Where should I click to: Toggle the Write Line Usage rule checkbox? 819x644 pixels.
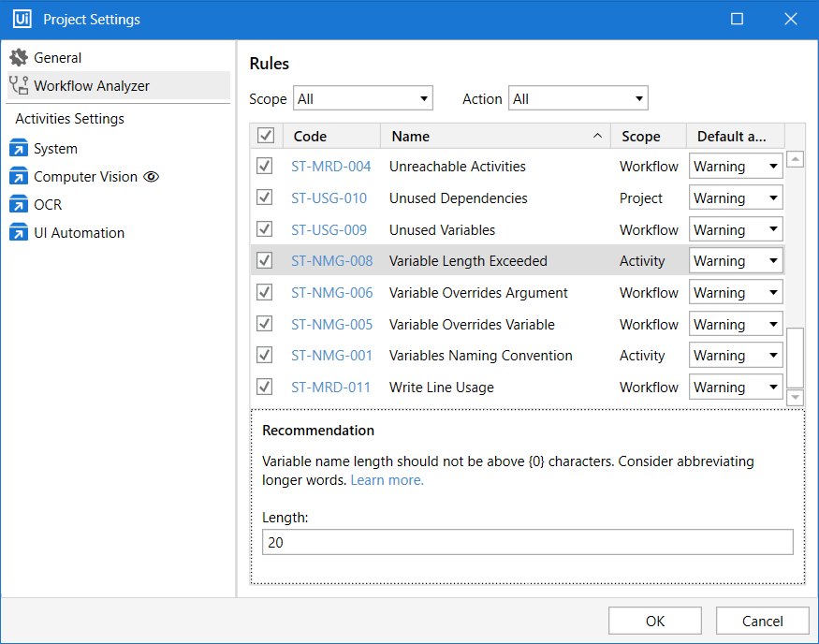coord(265,388)
